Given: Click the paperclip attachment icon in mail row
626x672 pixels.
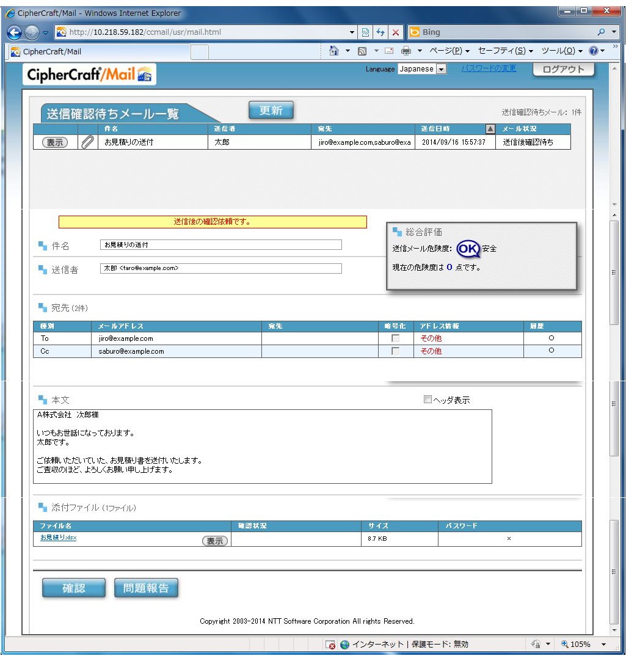Looking at the screenshot, I should (x=87, y=142).
